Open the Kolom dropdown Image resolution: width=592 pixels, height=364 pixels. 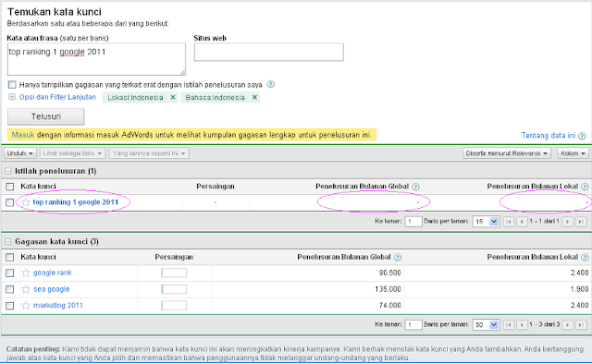pyautogui.click(x=573, y=153)
